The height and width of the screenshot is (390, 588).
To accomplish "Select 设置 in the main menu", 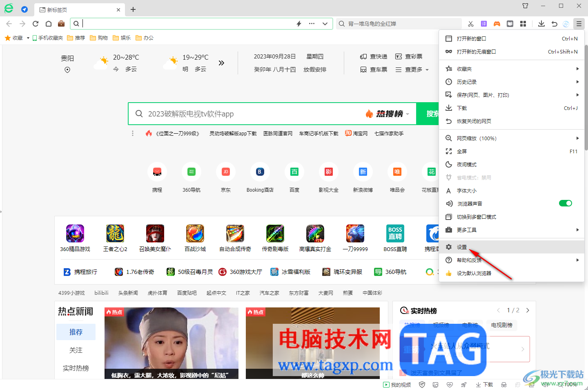I will tap(512, 247).
